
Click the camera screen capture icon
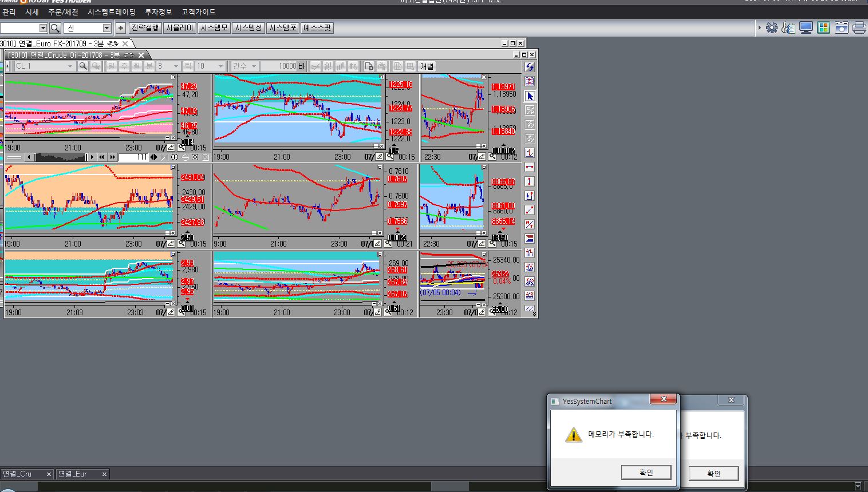[841, 27]
